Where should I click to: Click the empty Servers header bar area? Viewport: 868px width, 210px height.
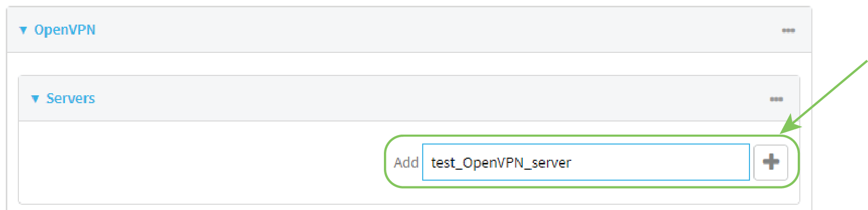420,98
